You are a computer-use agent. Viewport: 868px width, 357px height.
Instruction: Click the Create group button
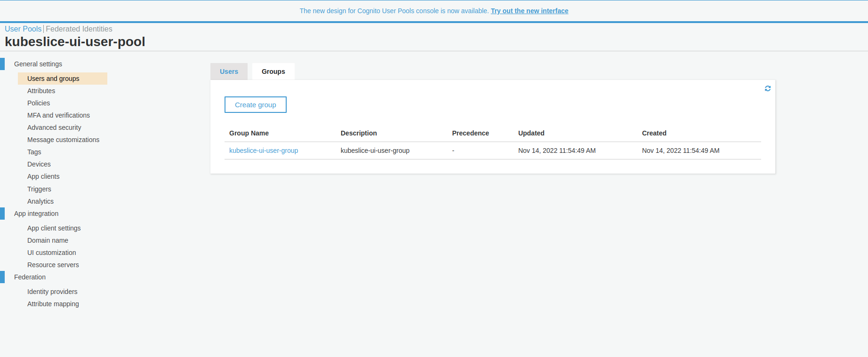click(x=256, y=105)
